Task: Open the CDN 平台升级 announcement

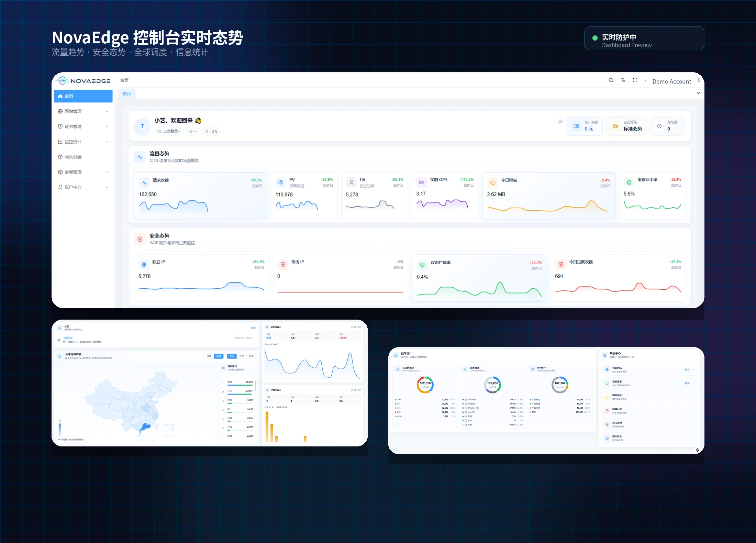Action: 156,340
